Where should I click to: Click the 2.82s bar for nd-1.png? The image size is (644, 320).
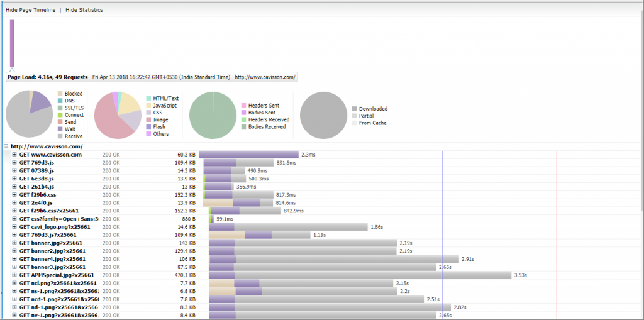(330, 307)
